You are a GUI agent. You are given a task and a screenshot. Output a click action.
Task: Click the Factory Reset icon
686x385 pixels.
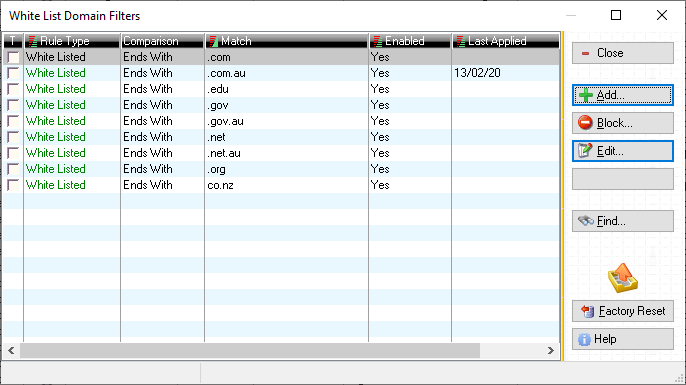click(588, 311)
